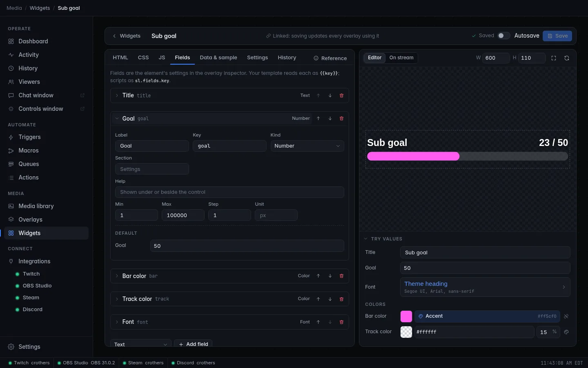Delete the Track color field
The width and height of the screenshot is (588, 368).
coord(342,299)
